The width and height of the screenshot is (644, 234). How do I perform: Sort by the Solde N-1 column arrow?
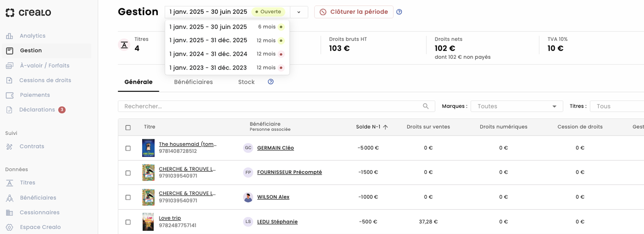385,127
